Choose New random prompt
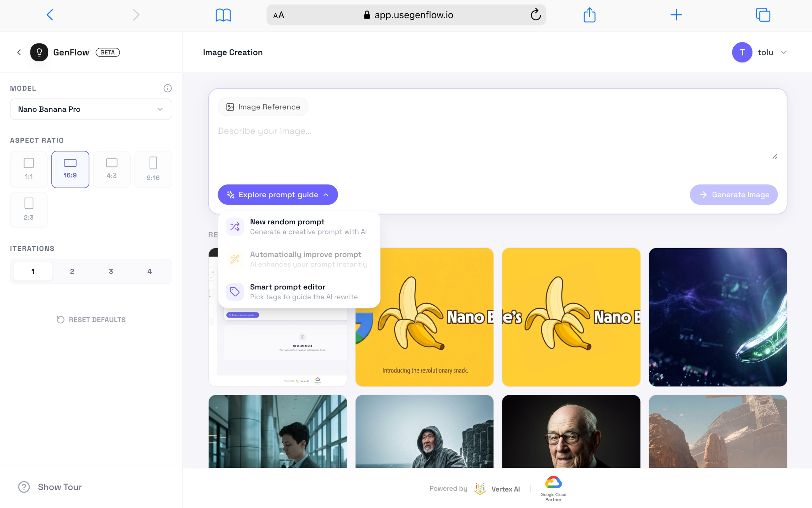This screenshot has height=508, width=812. point(299,227)
